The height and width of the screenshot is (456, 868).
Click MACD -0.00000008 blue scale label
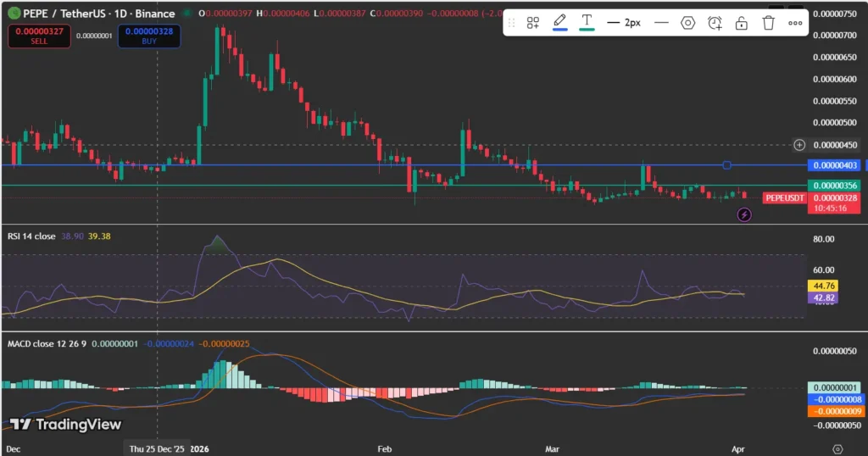835,399
